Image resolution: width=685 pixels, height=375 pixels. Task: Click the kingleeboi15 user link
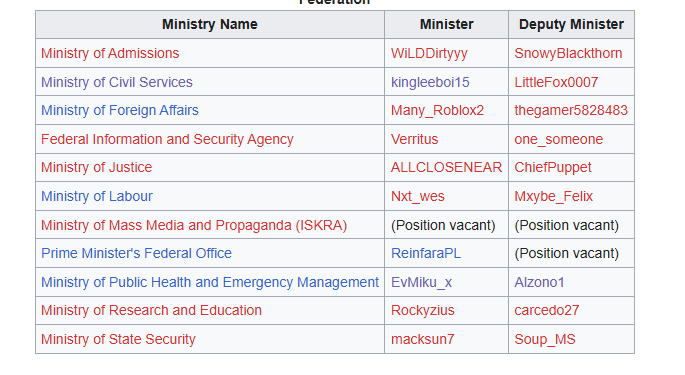tap(430, 82)
